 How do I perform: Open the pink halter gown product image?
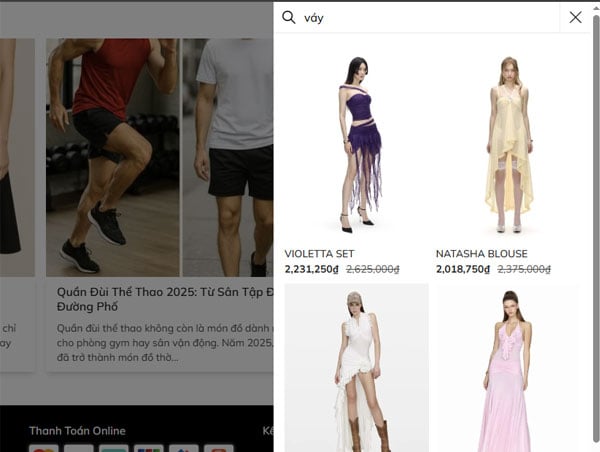point(508,368)
